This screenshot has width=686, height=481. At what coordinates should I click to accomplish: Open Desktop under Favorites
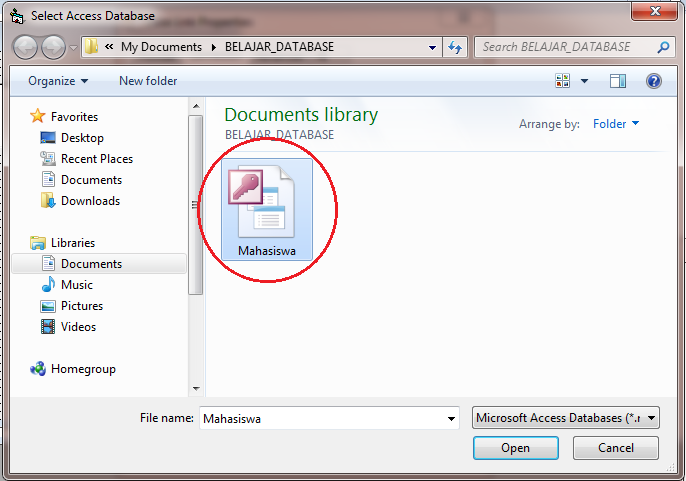pos(72,138)
